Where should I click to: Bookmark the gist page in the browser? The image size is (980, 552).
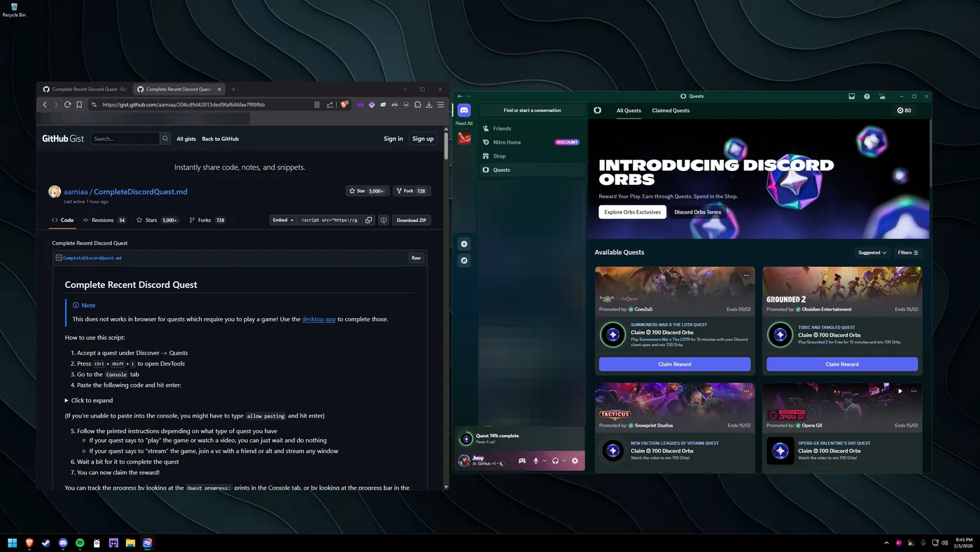pyautogui.click(x=79, y=104)
